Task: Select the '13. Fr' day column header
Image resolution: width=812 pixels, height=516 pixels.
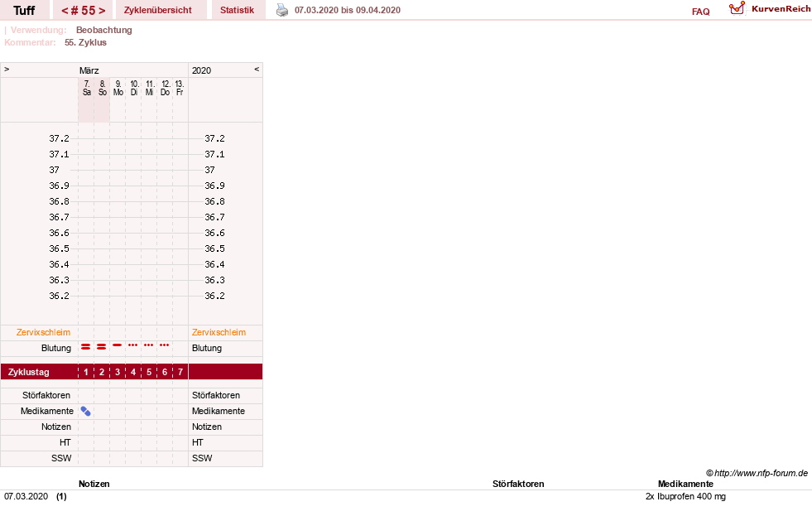Action: [179, 88]
